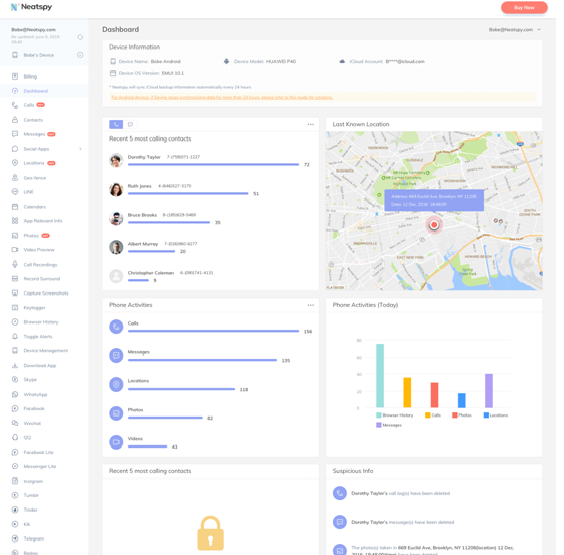Toggle Locations series in chart legend

pos(496,415)
